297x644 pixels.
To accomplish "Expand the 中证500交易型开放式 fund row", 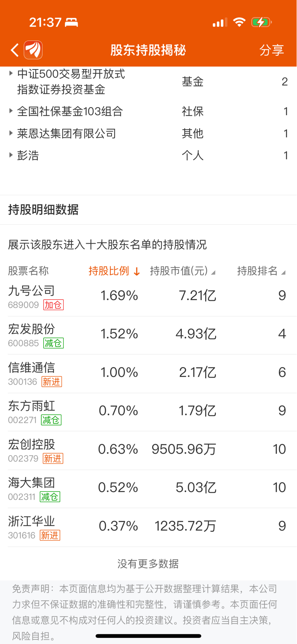I will (x=148, y=82).
